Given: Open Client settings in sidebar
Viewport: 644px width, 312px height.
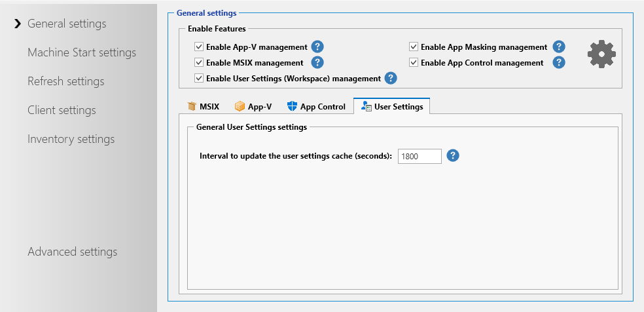Looking at the screenshot, I should coord(62,110).
